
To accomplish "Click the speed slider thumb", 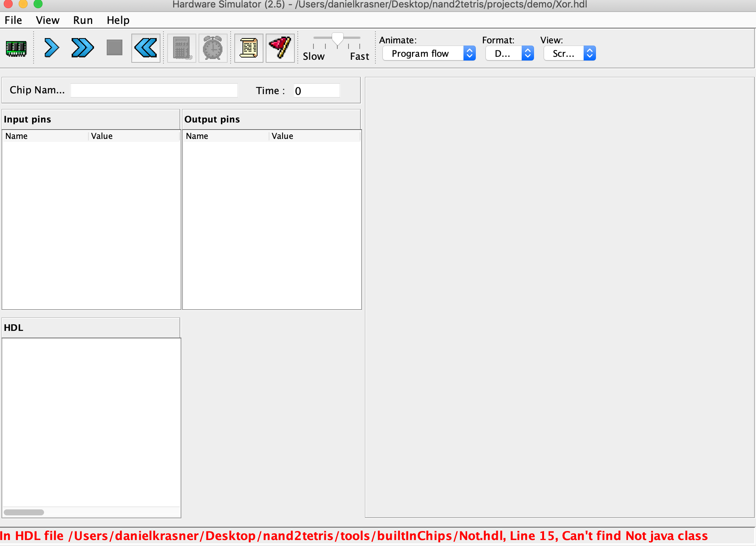I will tap(337, 39).
